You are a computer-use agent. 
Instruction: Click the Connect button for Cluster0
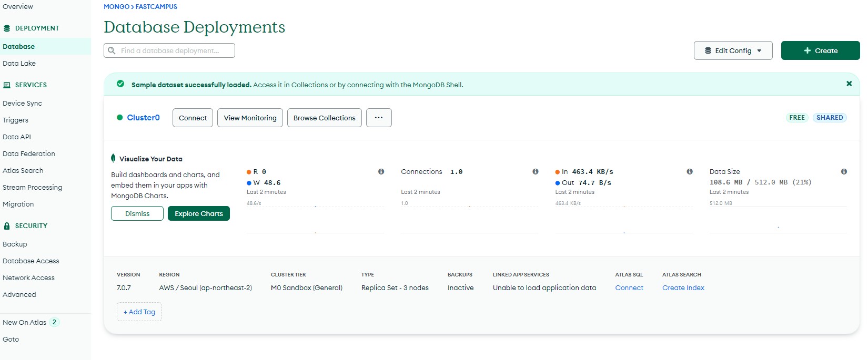[x=193, y=118]
